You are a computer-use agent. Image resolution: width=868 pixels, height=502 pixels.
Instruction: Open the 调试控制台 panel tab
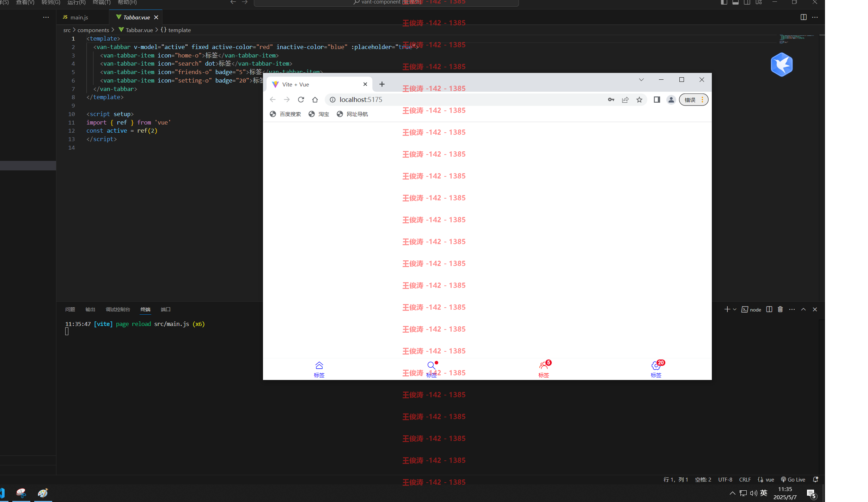click(118, 309)
